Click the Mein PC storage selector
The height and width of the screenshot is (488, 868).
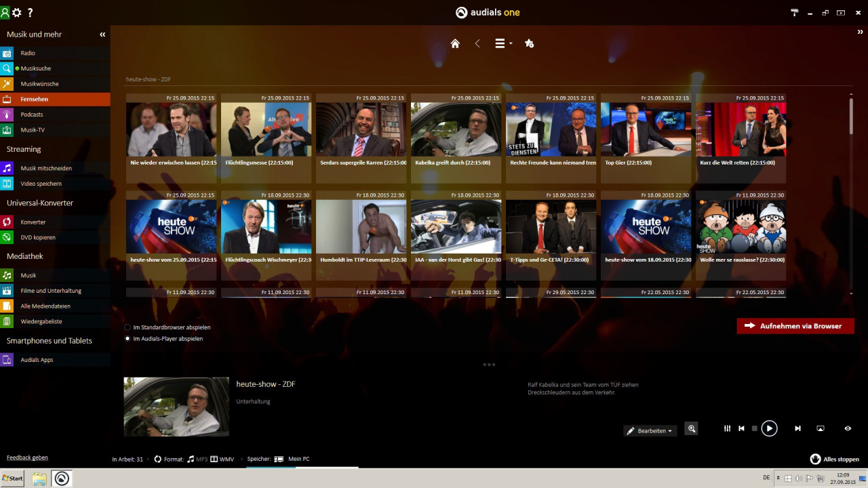click(x=292, y=459)
